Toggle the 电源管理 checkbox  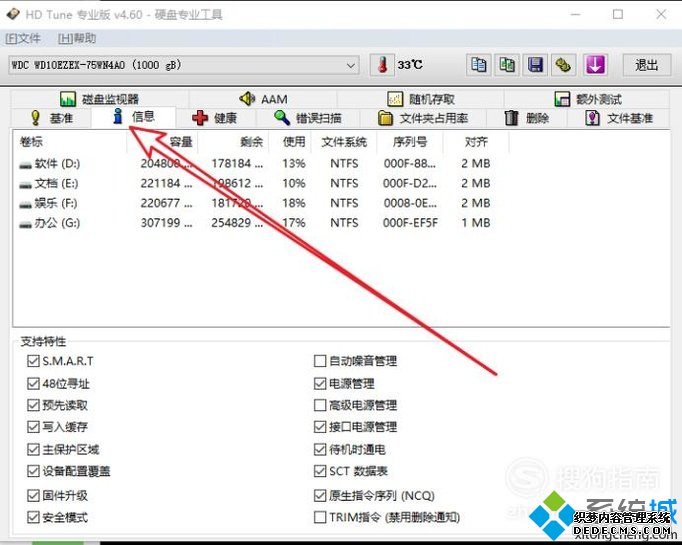(320, 383)
